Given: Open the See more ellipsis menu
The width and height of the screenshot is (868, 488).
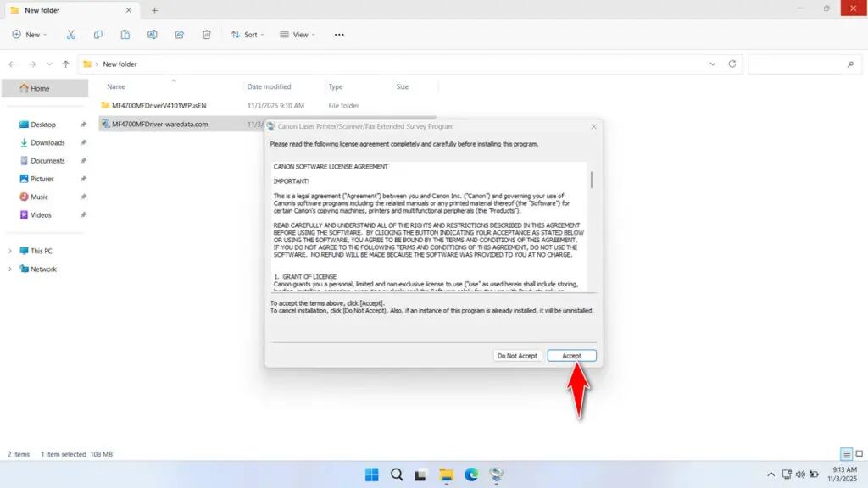Looking at the screenshot, I should tap(339, 35).
